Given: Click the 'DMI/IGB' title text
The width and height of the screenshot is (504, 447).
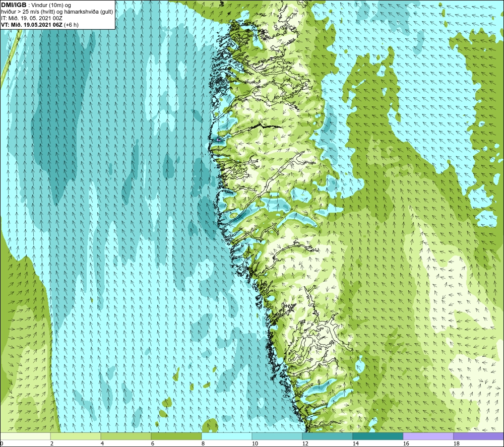Looking at the screenshot, I should [14, 5].
